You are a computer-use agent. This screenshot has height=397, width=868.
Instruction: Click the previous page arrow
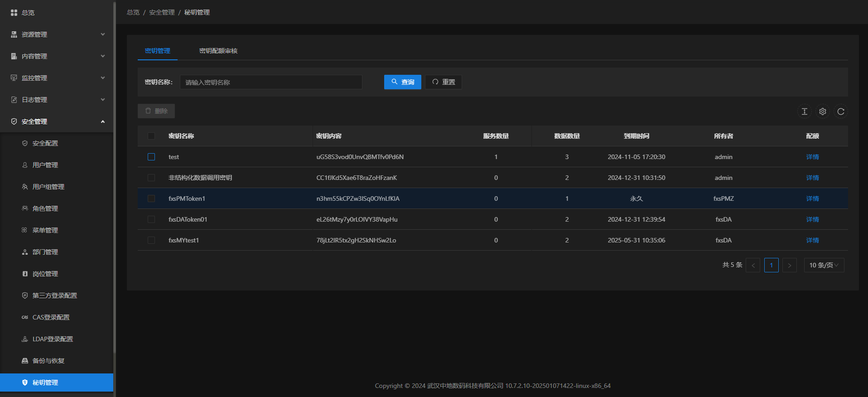coord(753,265)
